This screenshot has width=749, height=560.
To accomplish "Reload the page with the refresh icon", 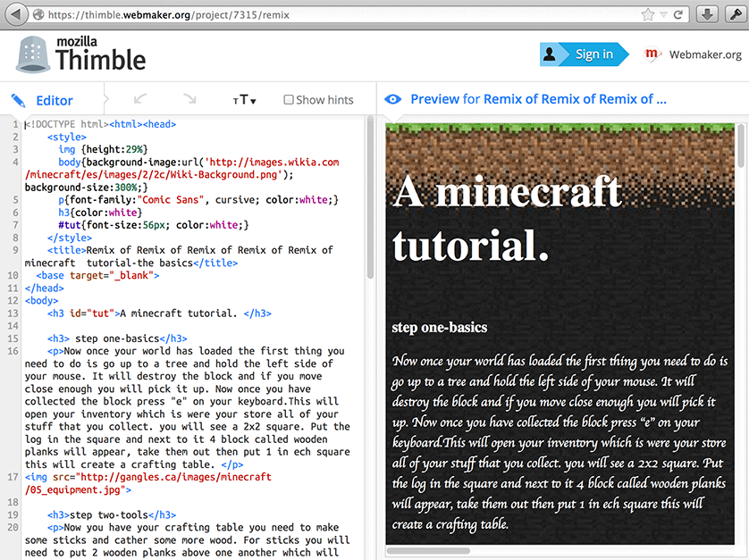I will pyautogui.click(x=677, y=15).
